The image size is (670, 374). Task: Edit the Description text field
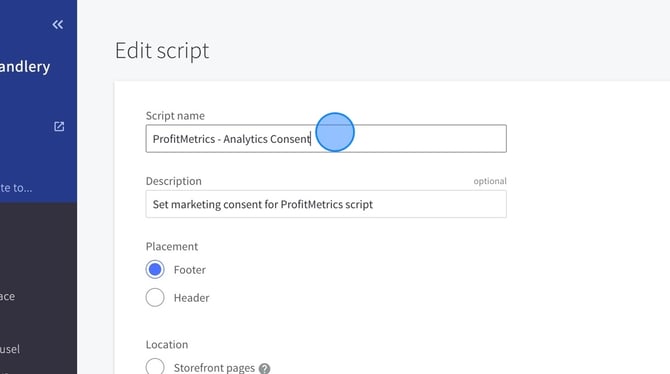(x=326, y=204)
